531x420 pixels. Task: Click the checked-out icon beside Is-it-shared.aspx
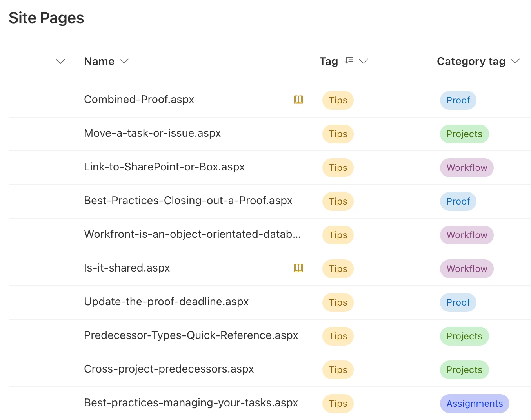pyautogui.click(x=298, y=268)
